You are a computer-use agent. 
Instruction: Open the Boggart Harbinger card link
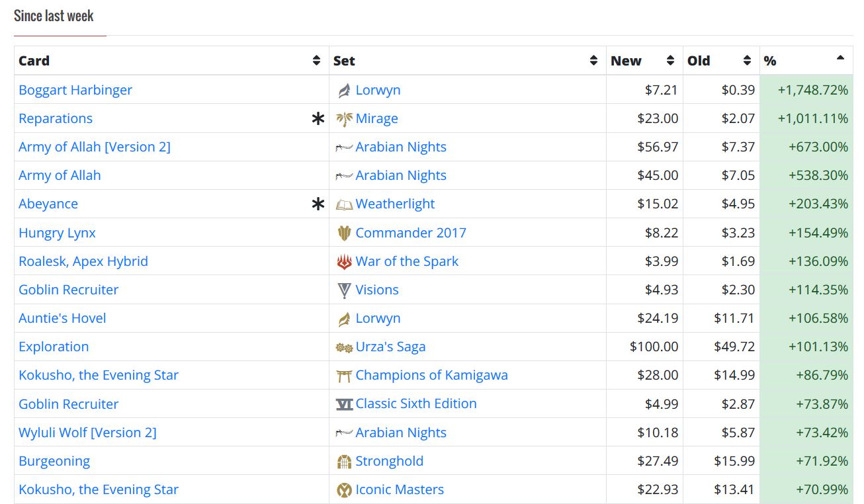pos(75,90)
